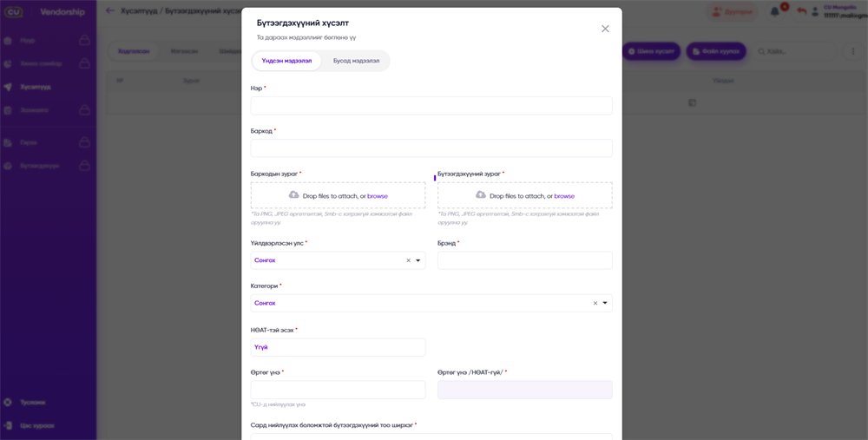Viewport: 868px width, 440px height.
Task: Click lock icon beside Нүүр
Action: (x=84, y=40)
